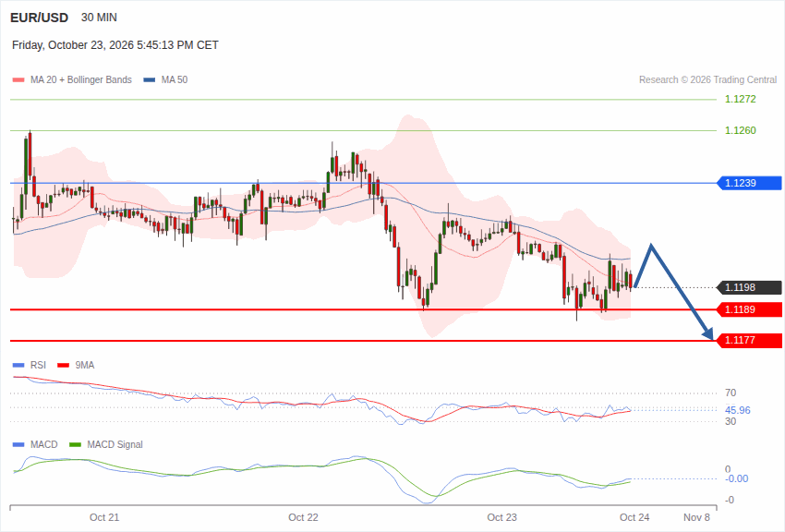Click the RSI legend label
The height and width of the screenshot is (532, 785).
click(38, 366)
